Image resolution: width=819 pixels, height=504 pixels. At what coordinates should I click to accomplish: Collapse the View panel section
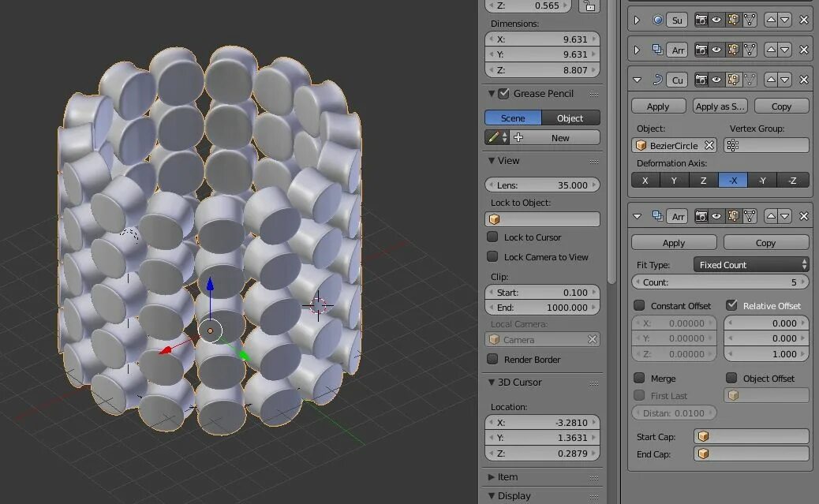tap(491, 161)
